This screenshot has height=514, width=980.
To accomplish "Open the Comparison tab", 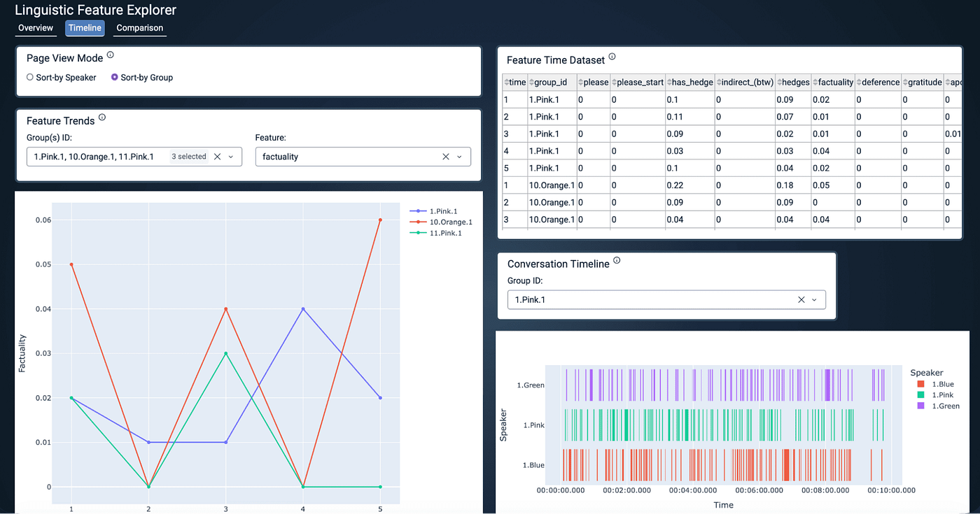I will (140, 28).
